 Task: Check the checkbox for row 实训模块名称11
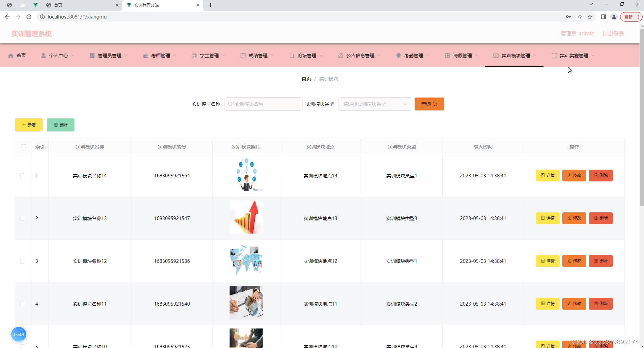[x=23, y=304]
